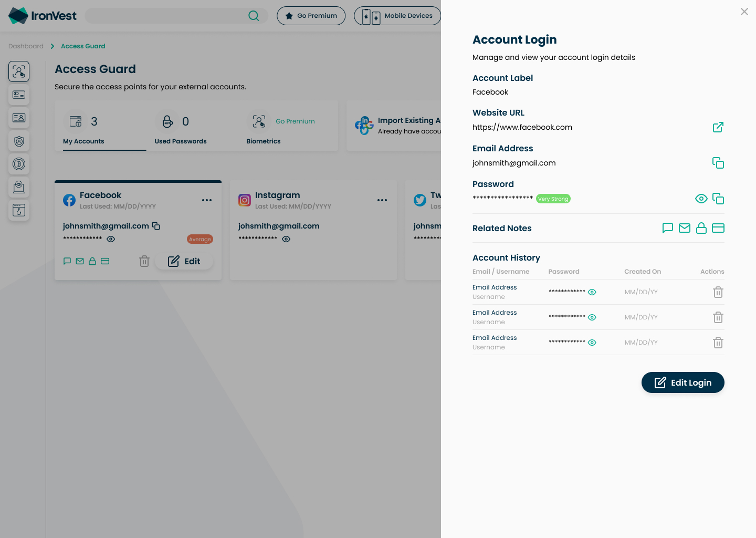Reveal Facebook card password
Viewport: 756px width, 538px height.
tap(111, 239)
